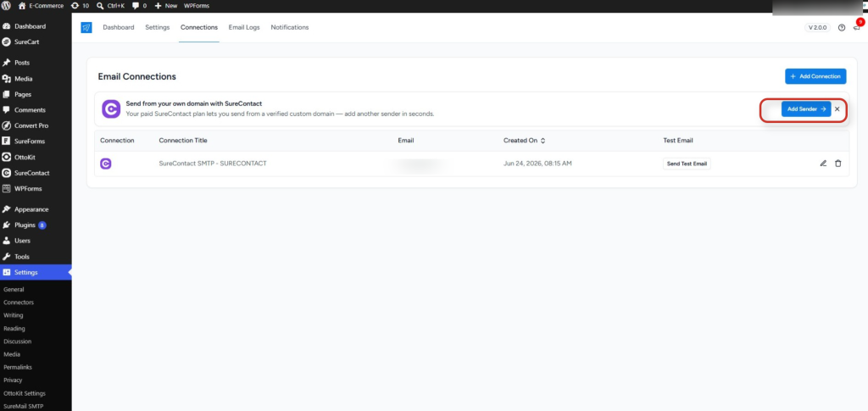Click the SureMail logo icon
This screenshot has width=868, height=411.
click(x=86, y=27)
